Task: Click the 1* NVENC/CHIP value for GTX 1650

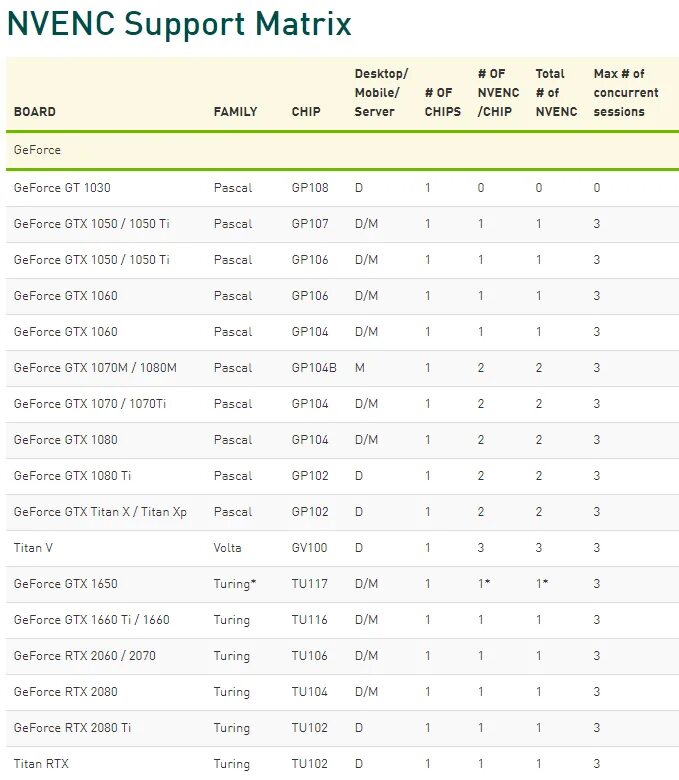Action: pyautogui.click(x=484, y=584)
